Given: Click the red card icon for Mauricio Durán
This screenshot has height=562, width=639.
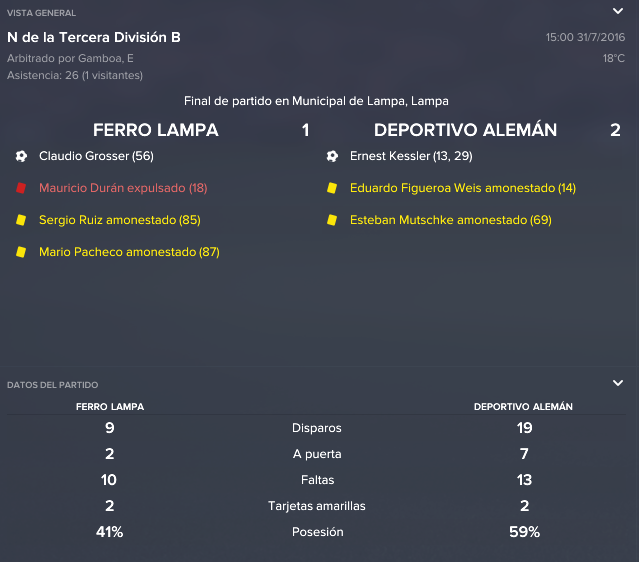Looking at the screenshot, I should (x=21, y=188).
